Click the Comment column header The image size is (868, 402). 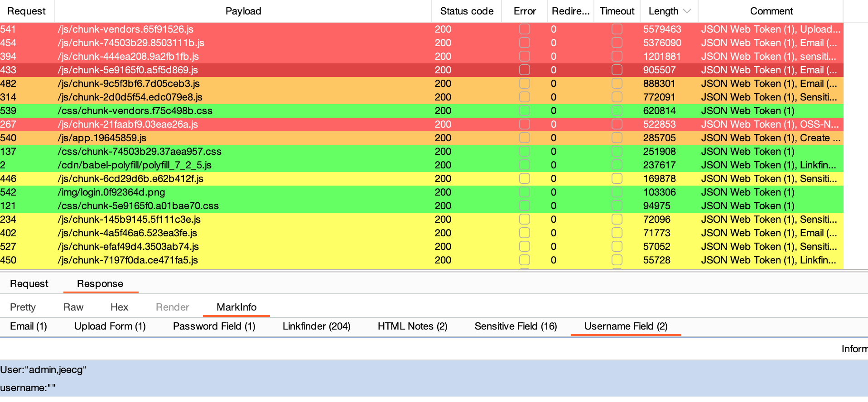pos(771,11)
